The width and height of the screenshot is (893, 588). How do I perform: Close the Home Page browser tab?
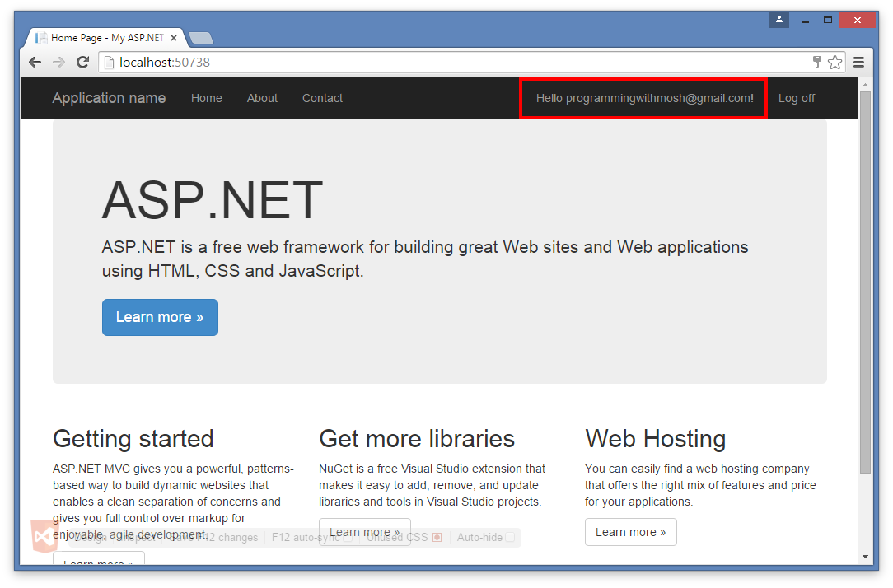pyautogui.click(x=174, y=38)
